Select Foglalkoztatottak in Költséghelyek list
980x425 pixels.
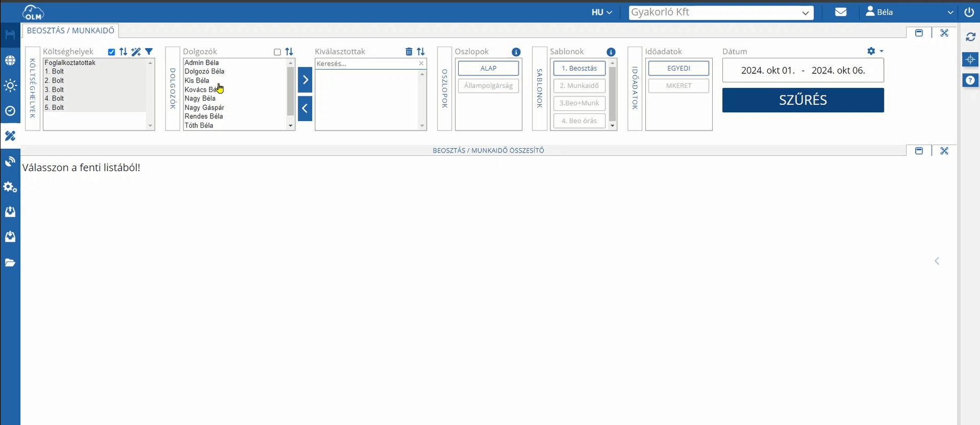(x=70, y=63)
